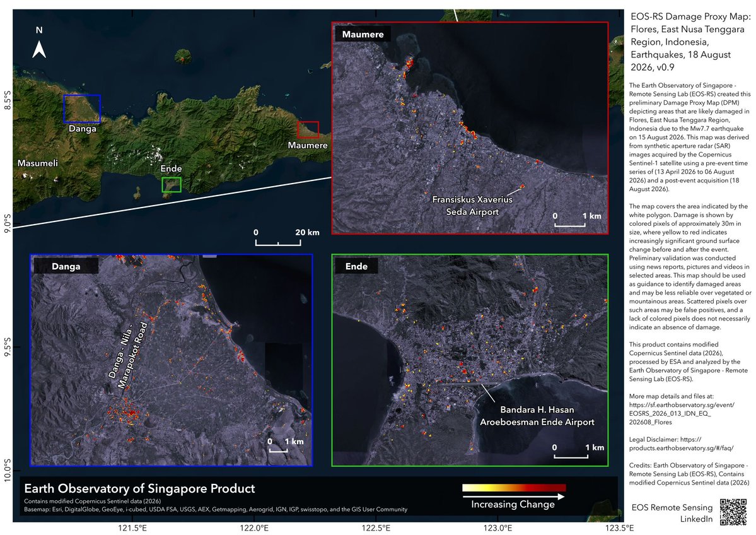Click the Credits paragraph in sidebar
Screen dimensions: 756x535
click(x=689, y=474)
